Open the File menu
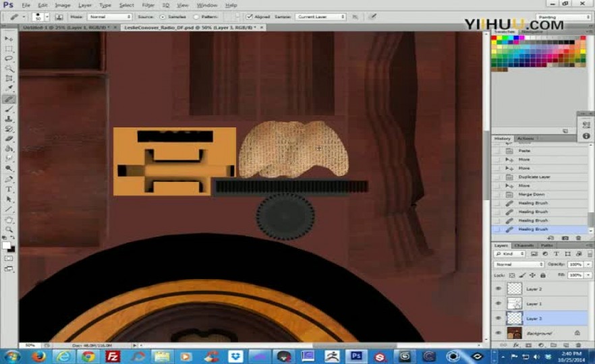The height and width of the screenshot is (364, 595). pyautogui.click(x=26, y=5)
